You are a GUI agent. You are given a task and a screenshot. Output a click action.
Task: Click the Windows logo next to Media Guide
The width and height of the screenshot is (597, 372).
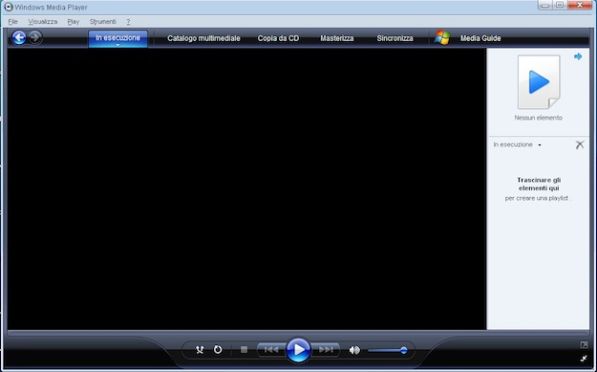[442, 38]
